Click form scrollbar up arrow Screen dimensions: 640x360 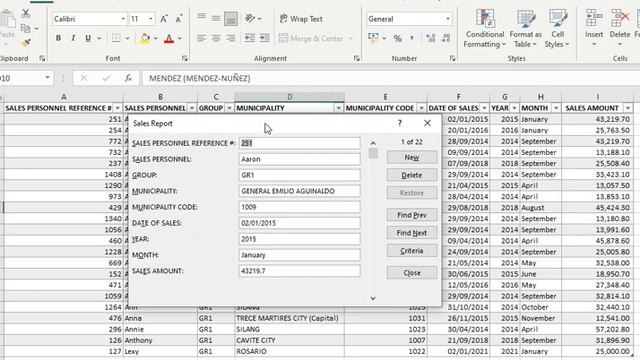pyautogui.click(x=373, y=143)
